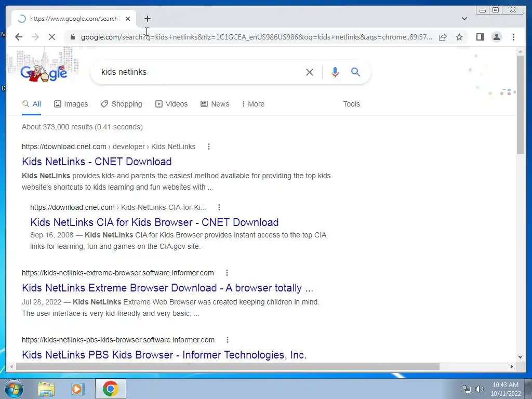The width and height of the screenshot is (532, 399).
Task: Open options for CIA for Kids result
Action: point(219,207)
